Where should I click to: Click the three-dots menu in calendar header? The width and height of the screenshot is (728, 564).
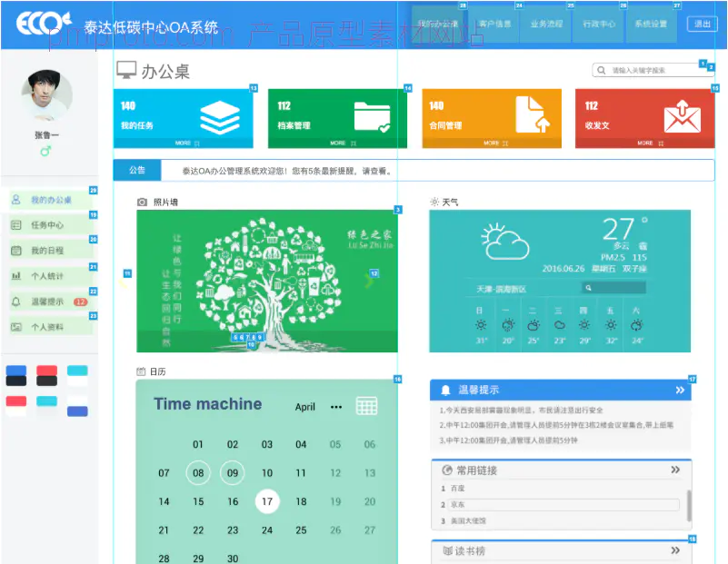click(336, 407)
